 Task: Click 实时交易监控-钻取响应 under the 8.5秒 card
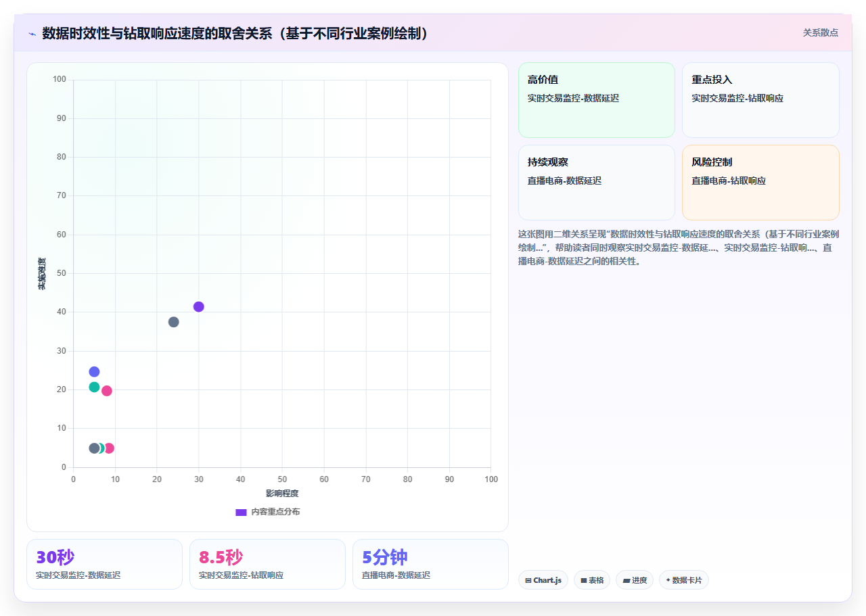(x=241, y=575)
